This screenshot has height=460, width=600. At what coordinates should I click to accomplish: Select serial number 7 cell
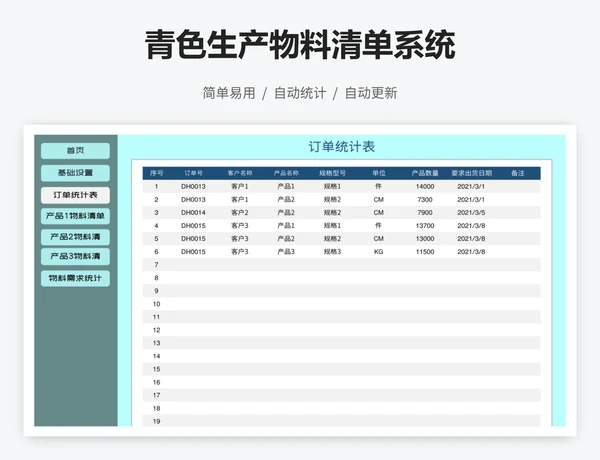pos(157,265)
